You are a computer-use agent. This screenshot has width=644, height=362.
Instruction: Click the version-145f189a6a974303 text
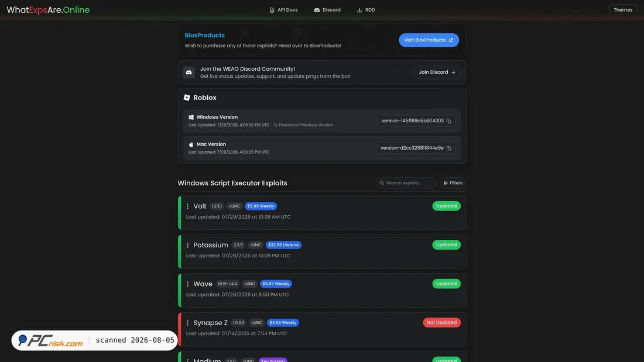(x=412, y=120)
